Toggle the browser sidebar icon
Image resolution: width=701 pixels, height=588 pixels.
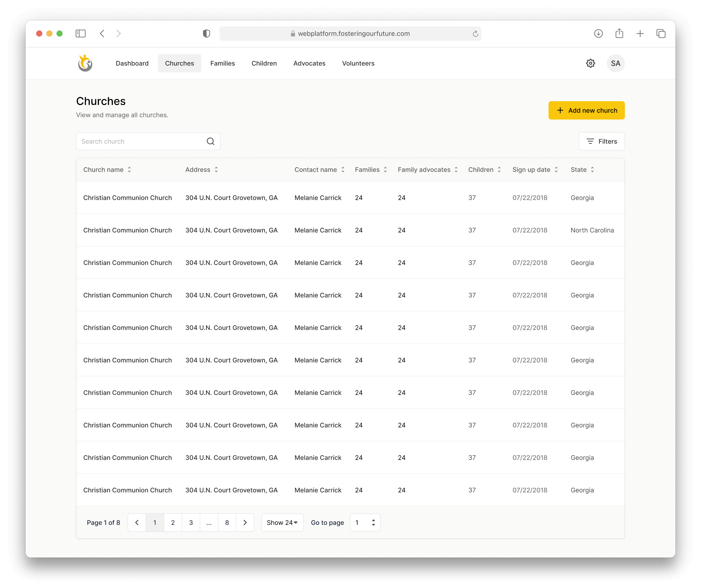[x=80, y=34]
